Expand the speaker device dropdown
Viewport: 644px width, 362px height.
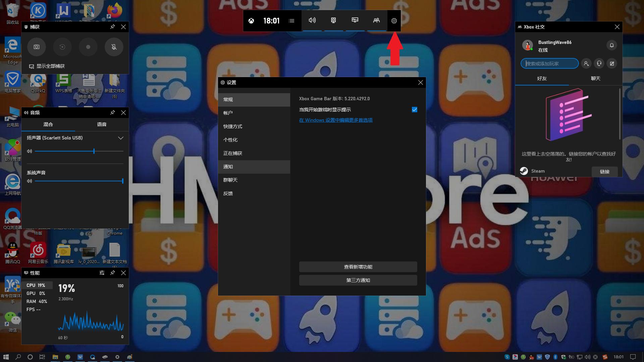(120, 138)
